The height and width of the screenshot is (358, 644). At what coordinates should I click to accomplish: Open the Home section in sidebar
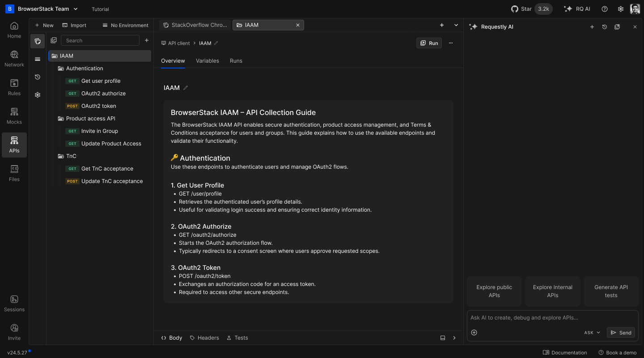pos(14,30)
